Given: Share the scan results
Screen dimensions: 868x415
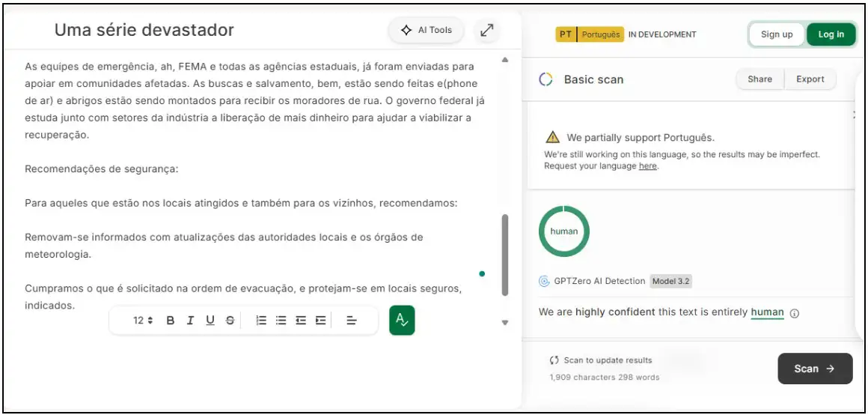Looking at the screenshot, I should point(759,79).
